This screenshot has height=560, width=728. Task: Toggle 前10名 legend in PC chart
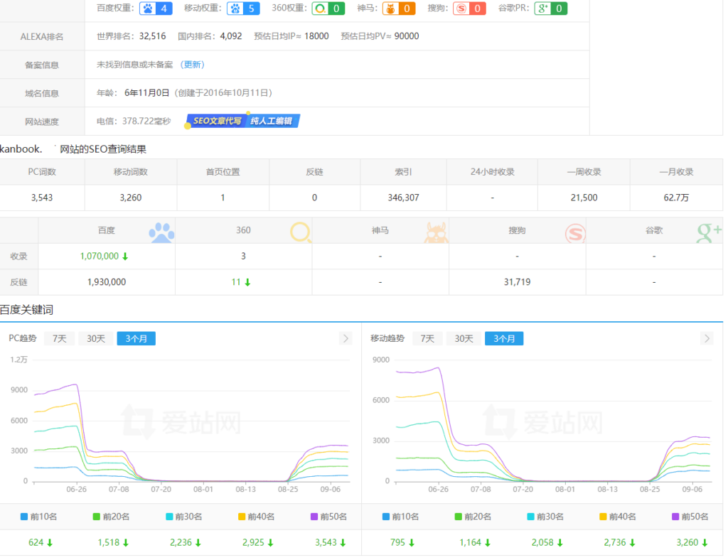pyautogui.click(x=39, y=517)
